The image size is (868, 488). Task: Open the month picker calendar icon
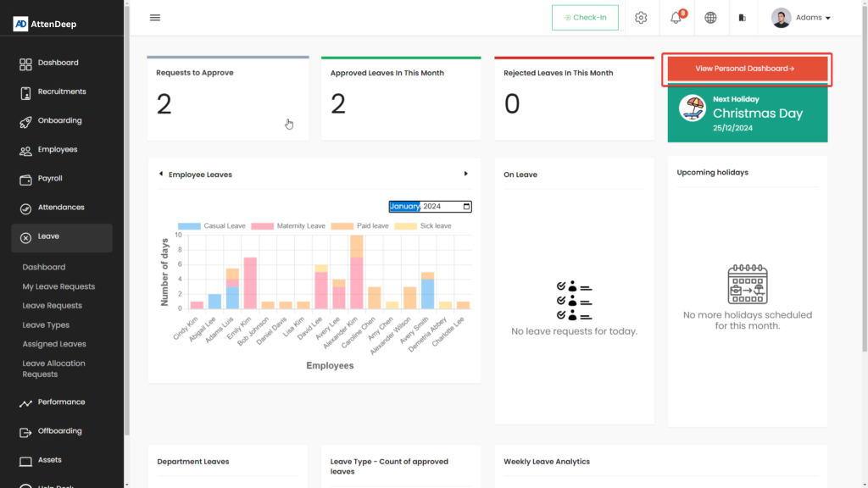[466, 207]
